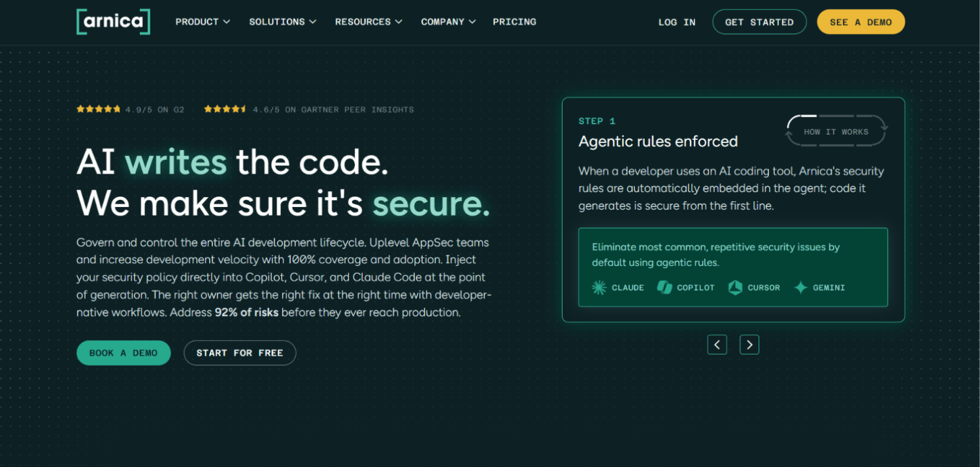Screen dimensions: 980x467
Task: Click the Claude label in the card
Action: (628, 287)
